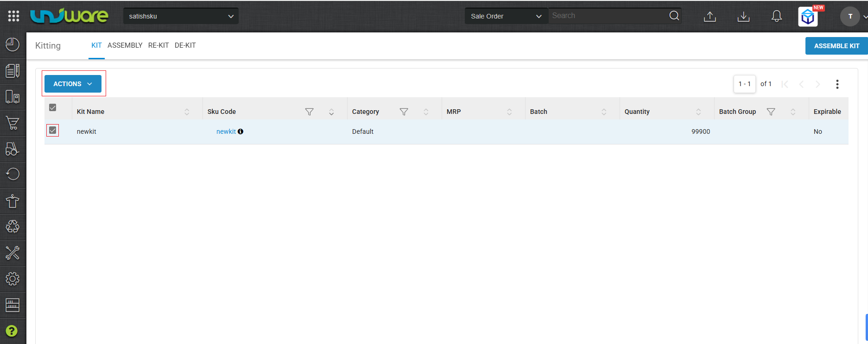Open the settings gear sidebar icon
868x344 pixels.
point(13,279)
